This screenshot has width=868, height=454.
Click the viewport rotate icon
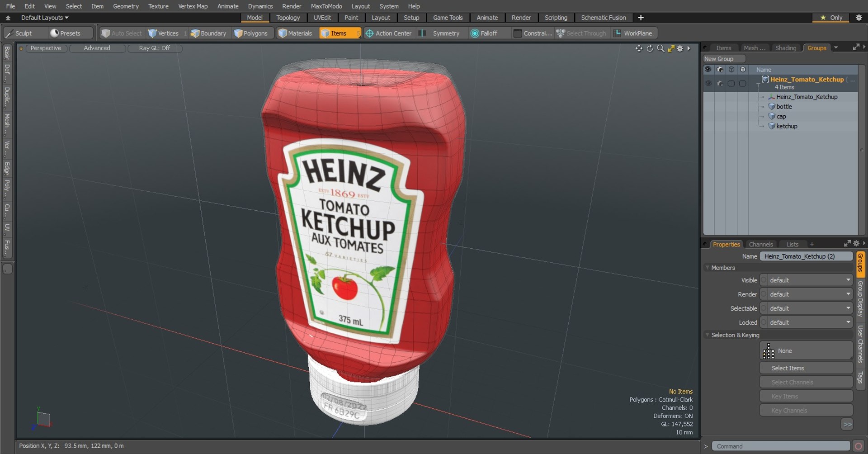point(650,48)
